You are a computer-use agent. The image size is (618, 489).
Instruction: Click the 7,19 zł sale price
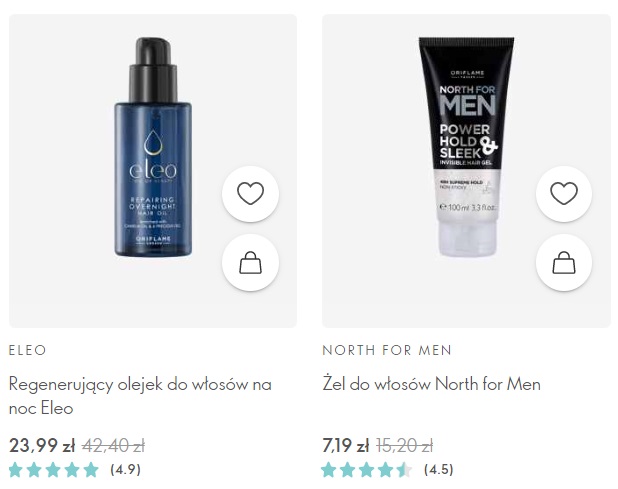click(x=346, y=446)
